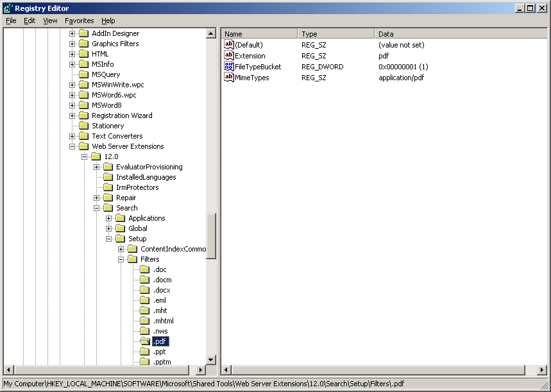
Task: Click the Filters folder icon
Action: click(133, 259)
